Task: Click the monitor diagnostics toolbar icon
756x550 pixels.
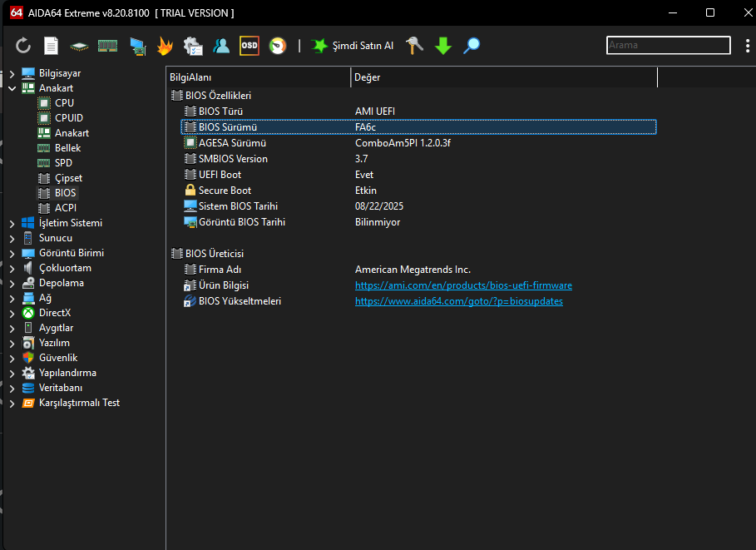Action: pyautogui.click(x=138, y=47)
